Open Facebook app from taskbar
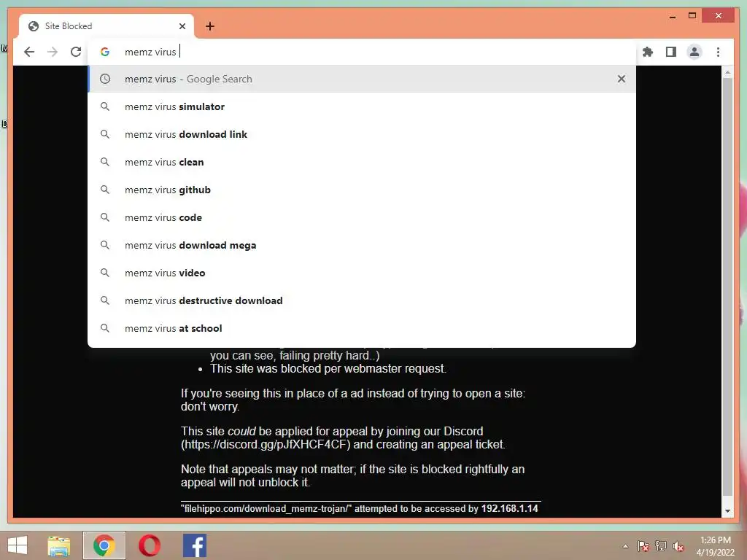This screenshot has height=560, width=747. tap(194, 545)
